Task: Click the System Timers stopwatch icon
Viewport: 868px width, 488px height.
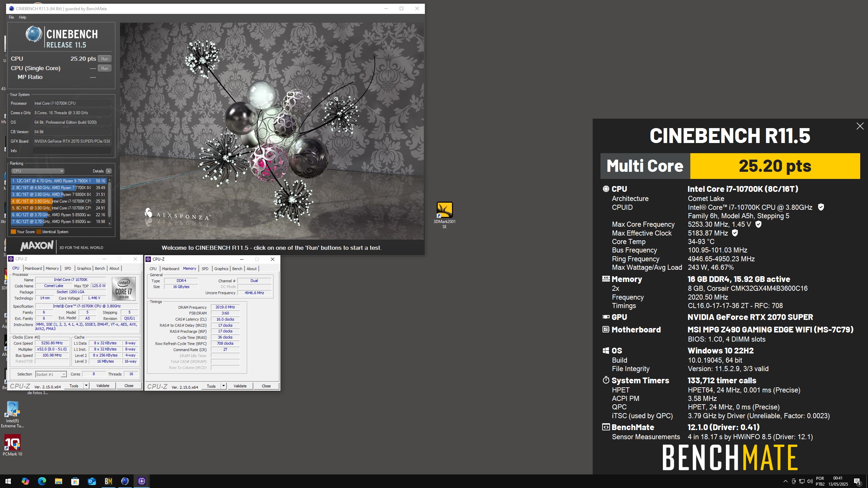Action: [x=606, y=380]
